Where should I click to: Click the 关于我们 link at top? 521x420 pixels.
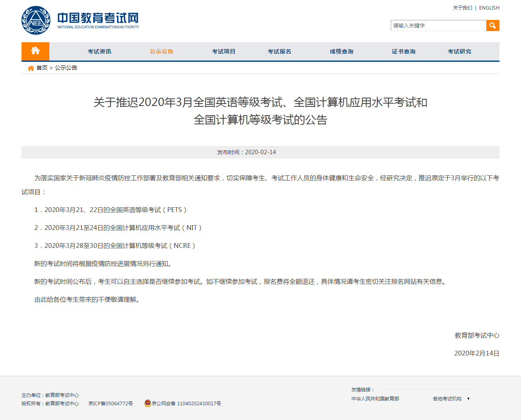pos(462,8)
